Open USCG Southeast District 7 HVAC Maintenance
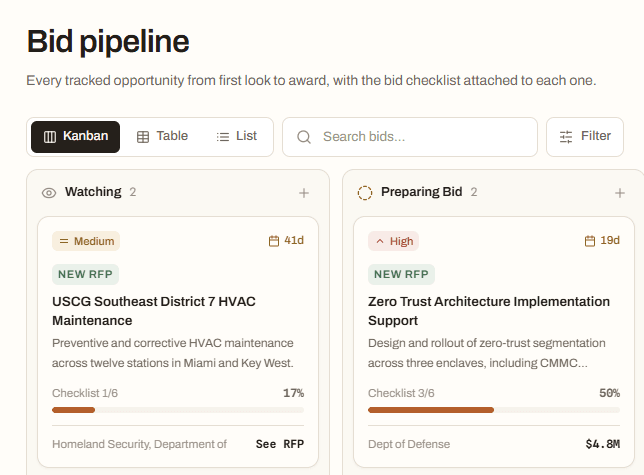The image size is (644, 475). pos(154,311)
